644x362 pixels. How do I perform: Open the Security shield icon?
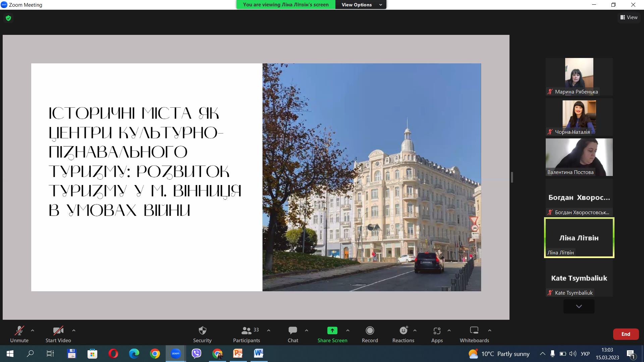pos(202,331)
